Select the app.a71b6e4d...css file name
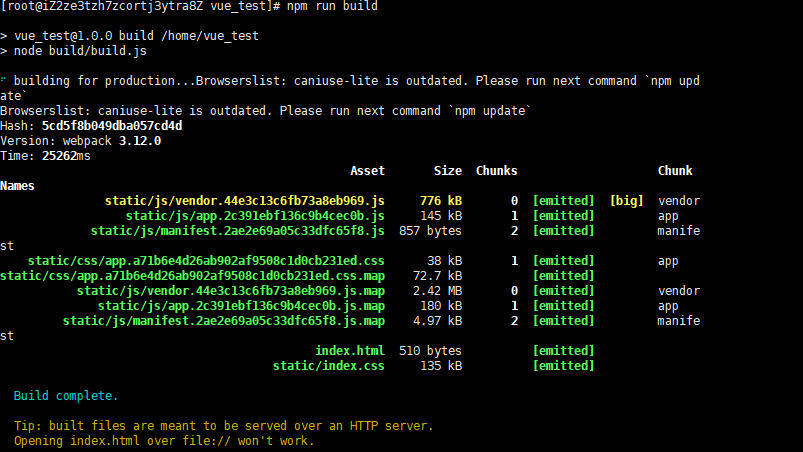Image resolution: width=803 pixels, height=452 pixels. click(x=206, y=261)
